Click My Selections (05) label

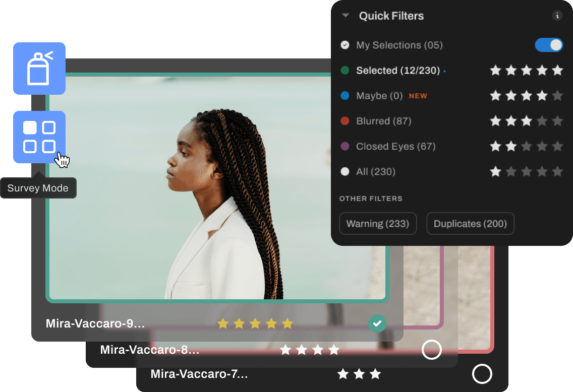point(399,45)
